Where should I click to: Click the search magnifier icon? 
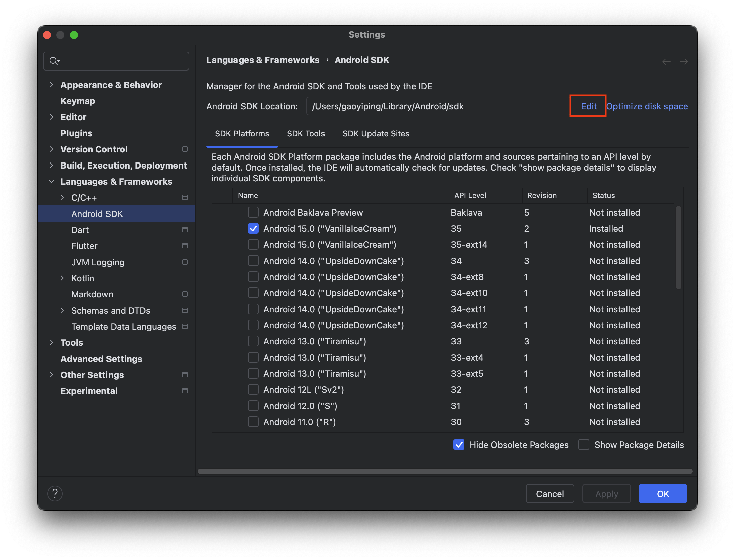[53, 61]
